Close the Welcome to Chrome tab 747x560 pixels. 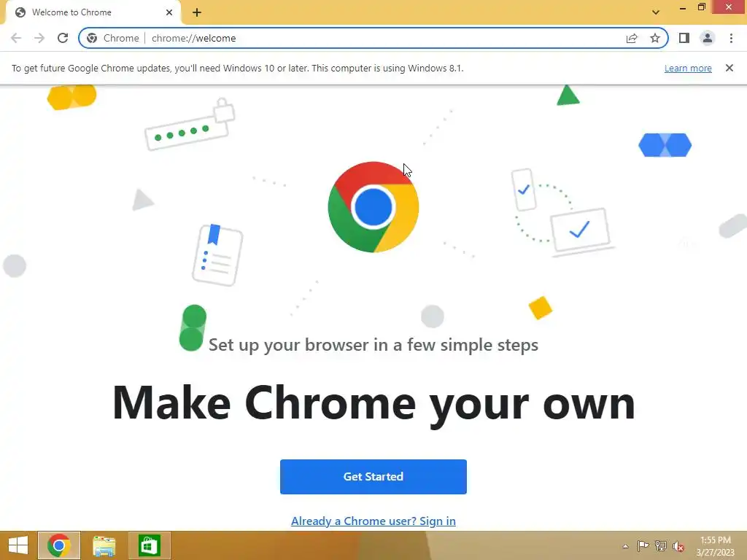coord(169,12)
